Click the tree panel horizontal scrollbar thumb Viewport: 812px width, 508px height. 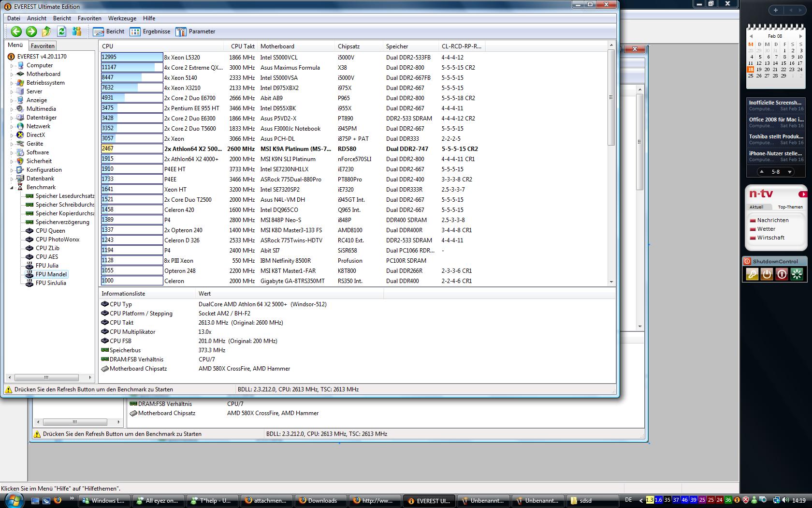click(46, 377)
